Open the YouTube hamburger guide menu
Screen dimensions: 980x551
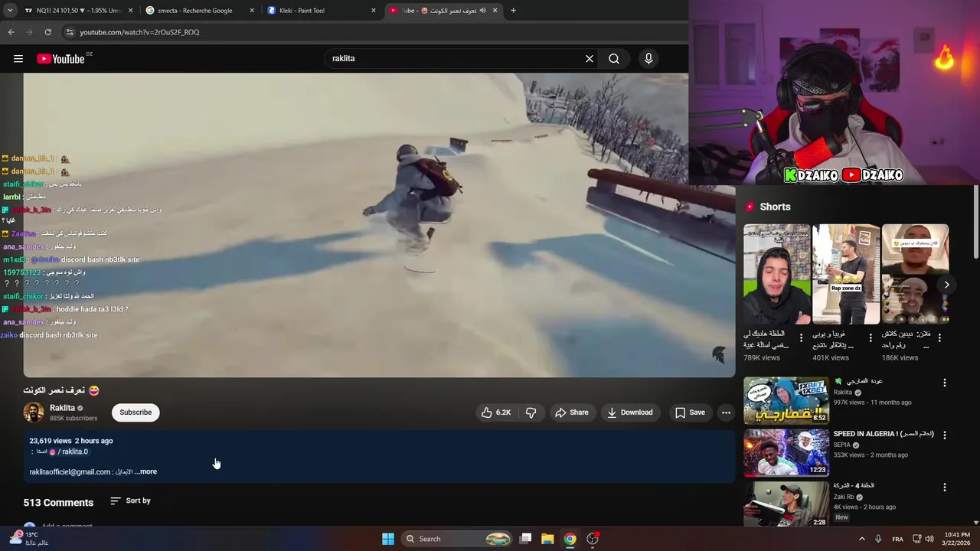click(18, 59)
